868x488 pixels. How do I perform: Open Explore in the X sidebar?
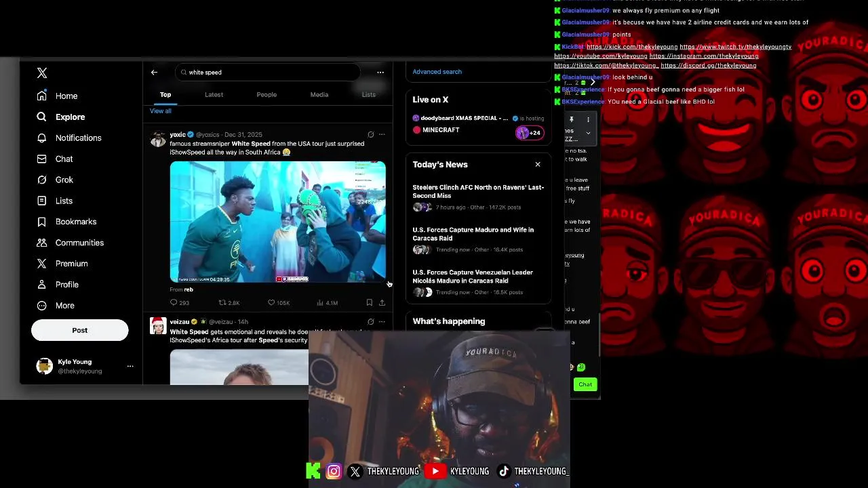[x=61, y=117]
